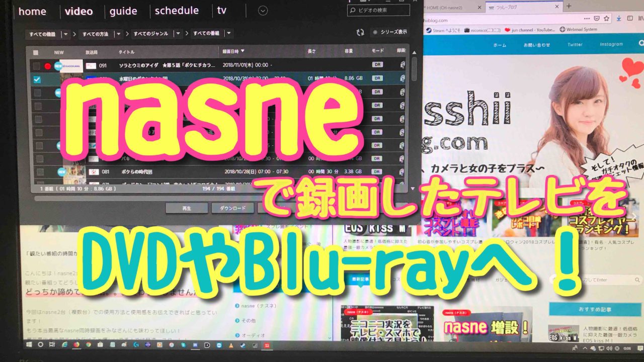Click the red recording indicator icon

tap(48, 66)
